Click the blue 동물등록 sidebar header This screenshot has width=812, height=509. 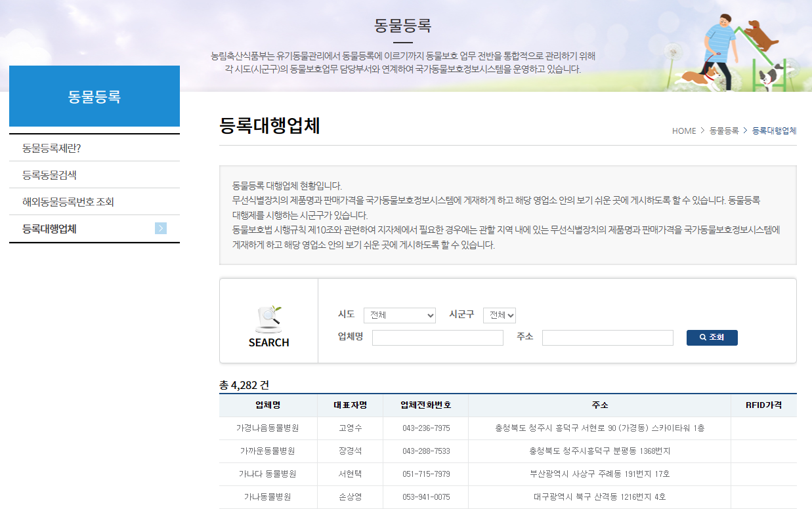click(94, 96)
